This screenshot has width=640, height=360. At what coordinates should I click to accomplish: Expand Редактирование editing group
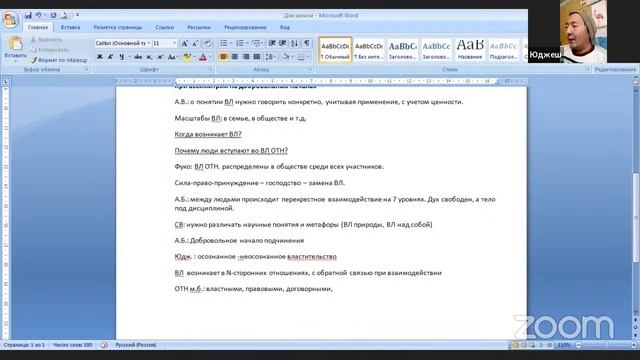point(615,70)
